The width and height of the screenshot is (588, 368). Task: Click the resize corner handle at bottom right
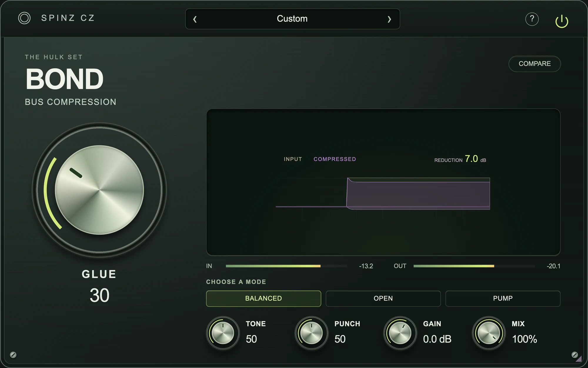point(579,359)
